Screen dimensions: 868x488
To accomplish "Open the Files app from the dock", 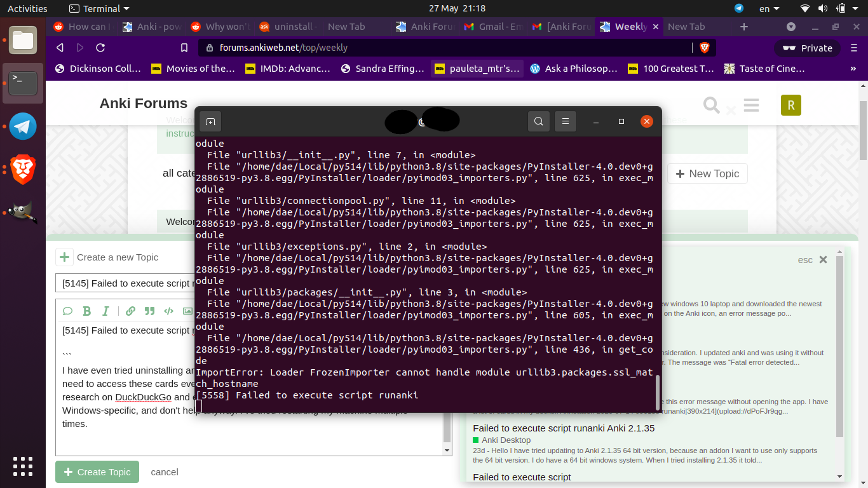I will tap(23, 41).
